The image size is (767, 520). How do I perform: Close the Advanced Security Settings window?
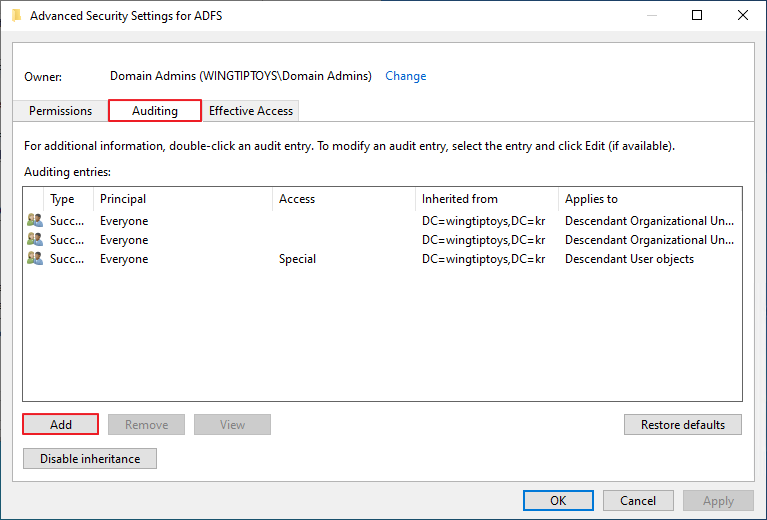(743, 15)
